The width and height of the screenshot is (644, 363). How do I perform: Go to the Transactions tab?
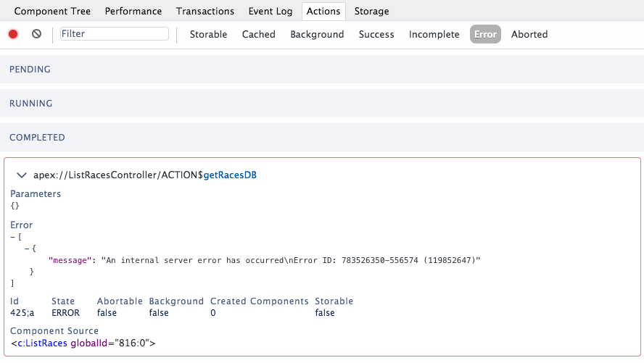coord(205,12)
